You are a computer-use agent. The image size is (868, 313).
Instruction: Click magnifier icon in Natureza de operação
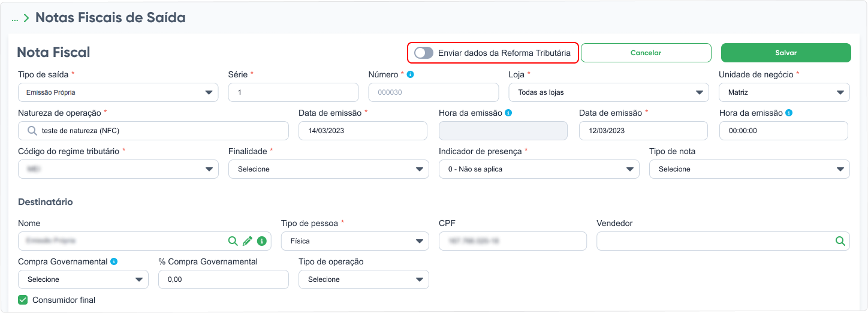[x=32, y=131]
